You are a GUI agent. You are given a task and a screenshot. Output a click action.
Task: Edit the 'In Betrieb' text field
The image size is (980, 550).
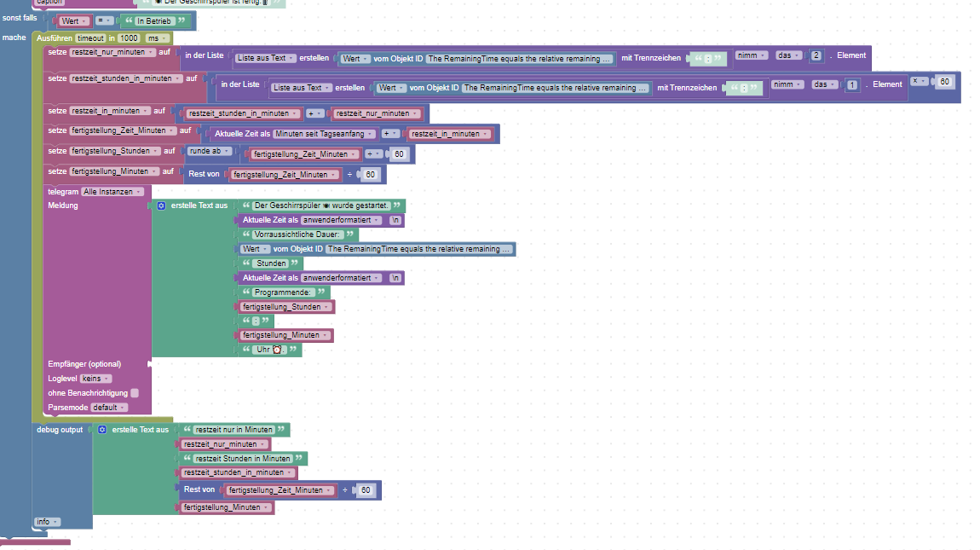coord(153,21)
